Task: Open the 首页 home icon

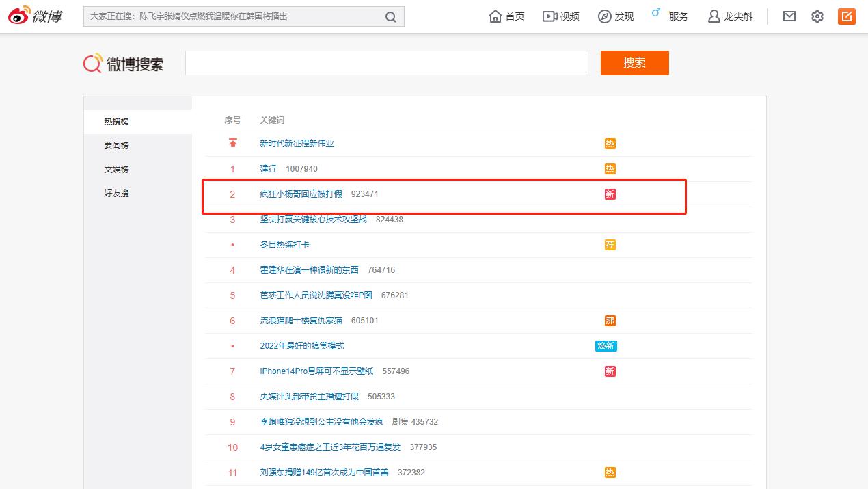Action: pos(506,16)
